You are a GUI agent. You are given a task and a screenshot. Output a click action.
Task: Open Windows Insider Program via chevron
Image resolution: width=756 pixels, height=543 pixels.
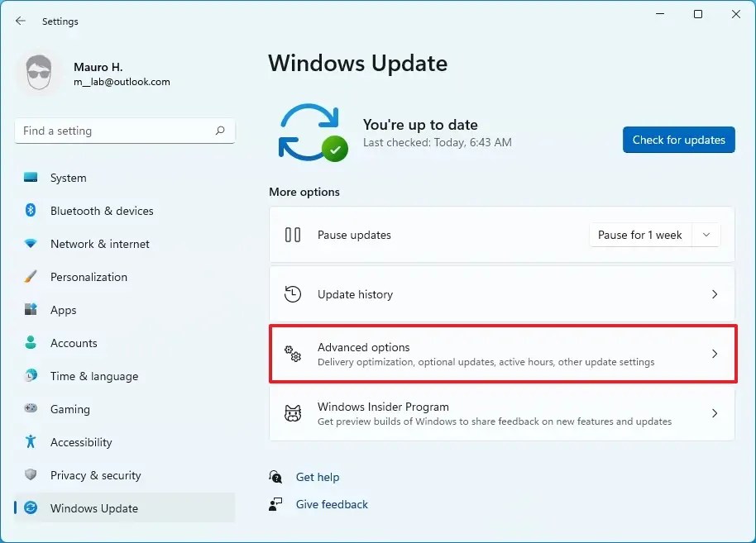[715, 413]
